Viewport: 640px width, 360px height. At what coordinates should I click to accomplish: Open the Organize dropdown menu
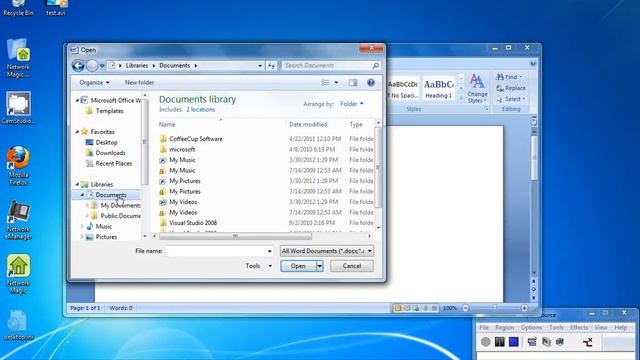click(94, 82)
